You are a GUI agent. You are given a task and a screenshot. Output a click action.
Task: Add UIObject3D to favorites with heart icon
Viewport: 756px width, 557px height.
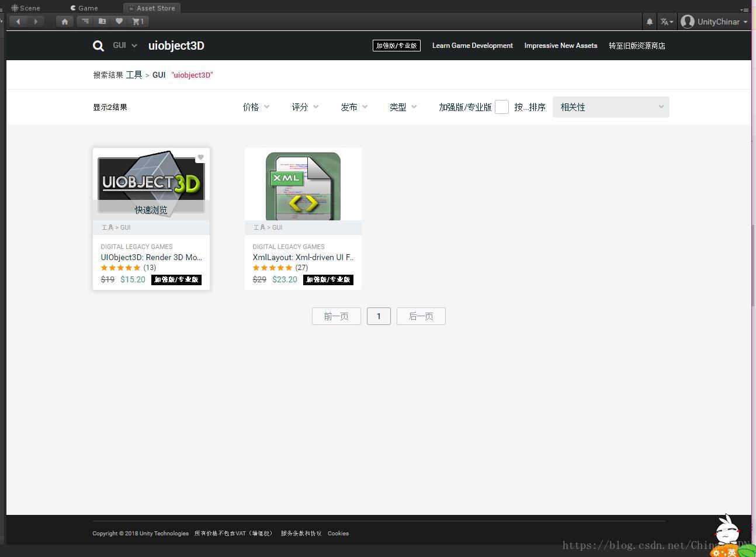(x=200, y=157)
